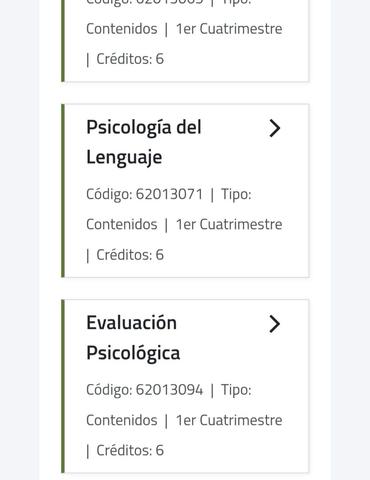The height and width of the screenshot is (480, 370).
Task: Select the Psicología del Lenguaje course title
Action: pos(144,142)
